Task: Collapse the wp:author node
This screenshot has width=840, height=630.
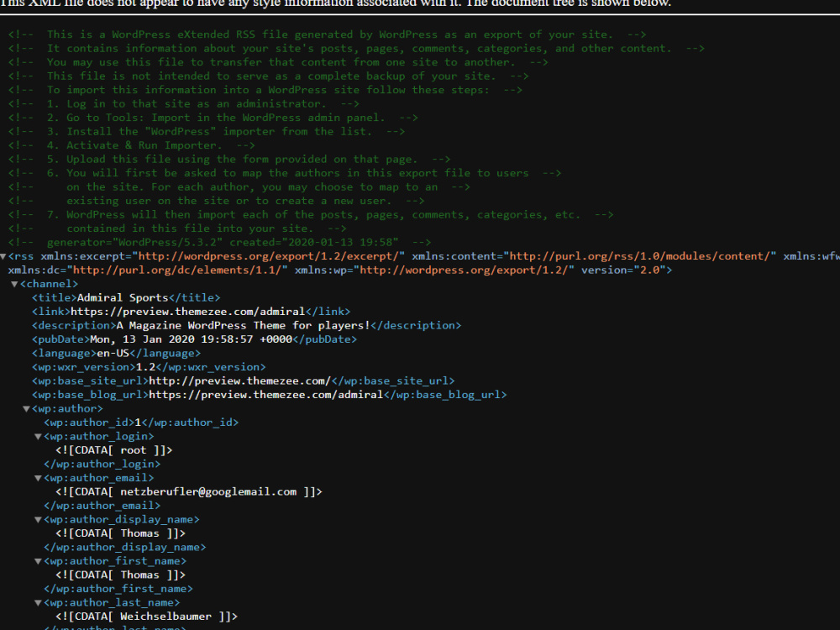Action: point(26,409)
